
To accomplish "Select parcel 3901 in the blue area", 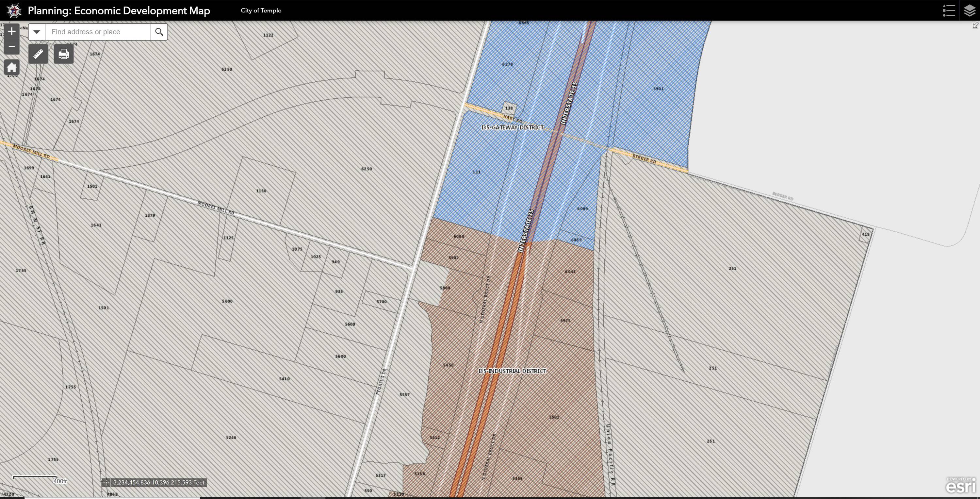I will point(659,89).
